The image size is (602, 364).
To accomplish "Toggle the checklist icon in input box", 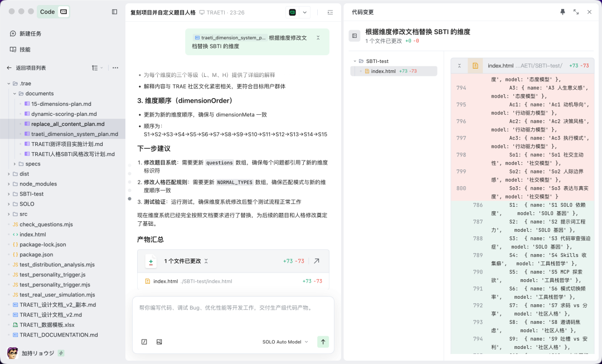I will click(144, 341).
